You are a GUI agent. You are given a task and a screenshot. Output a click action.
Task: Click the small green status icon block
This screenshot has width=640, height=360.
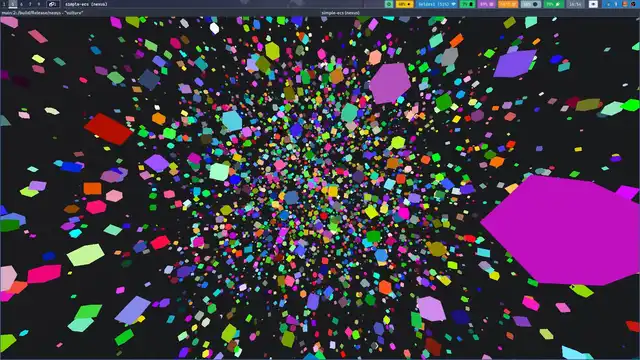click(x=389, y=4)
